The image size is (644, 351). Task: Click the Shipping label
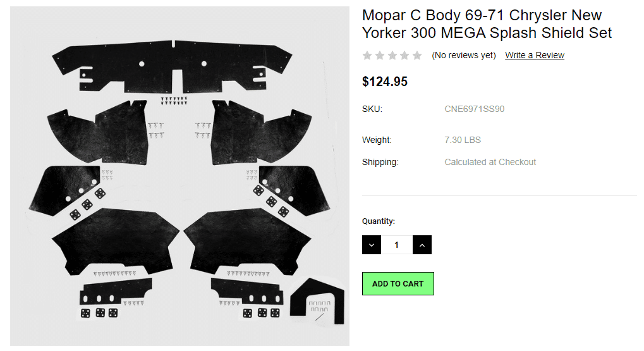(x=380, y=162)
